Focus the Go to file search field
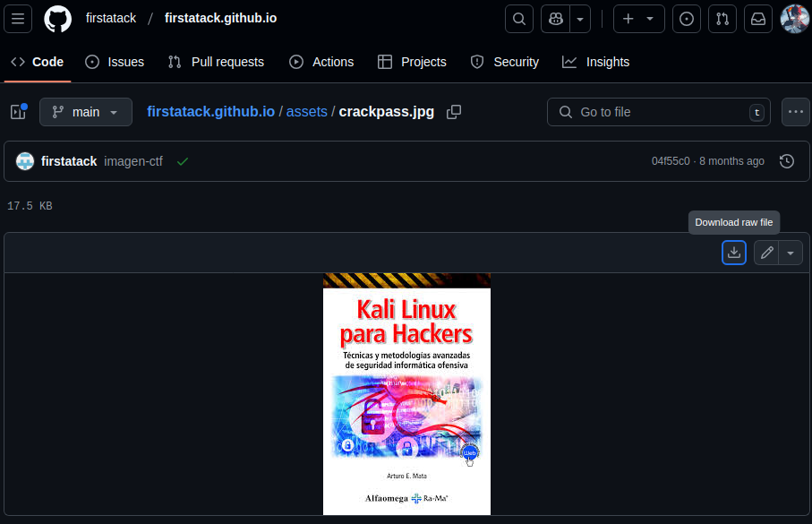Screen dimensions: 812x524 659,112
